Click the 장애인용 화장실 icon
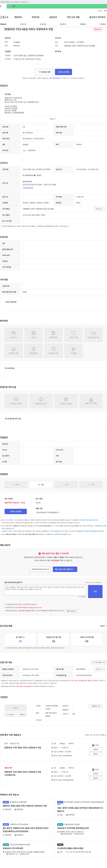The image size is (107, 868). pyautogui.click(x=66, y=401)
